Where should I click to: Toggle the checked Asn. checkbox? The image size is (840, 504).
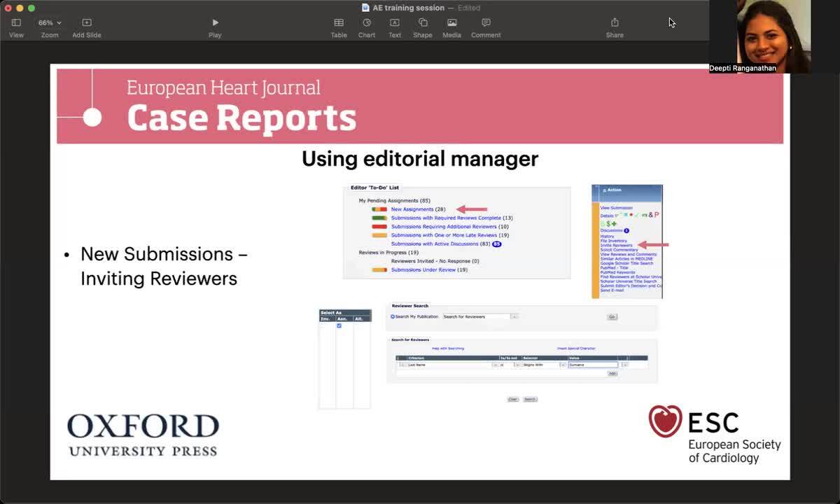coord(339,325)
